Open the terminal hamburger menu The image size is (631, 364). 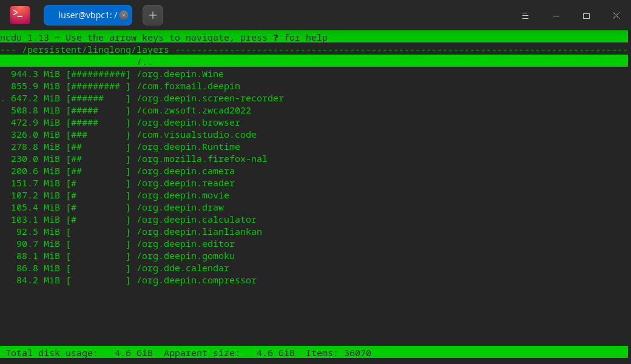coord(525,16)
